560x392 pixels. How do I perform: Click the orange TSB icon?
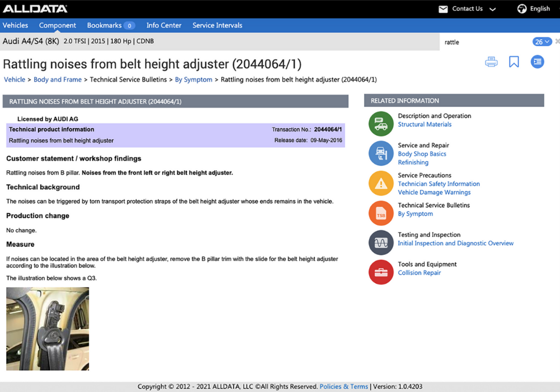[381, 213]
